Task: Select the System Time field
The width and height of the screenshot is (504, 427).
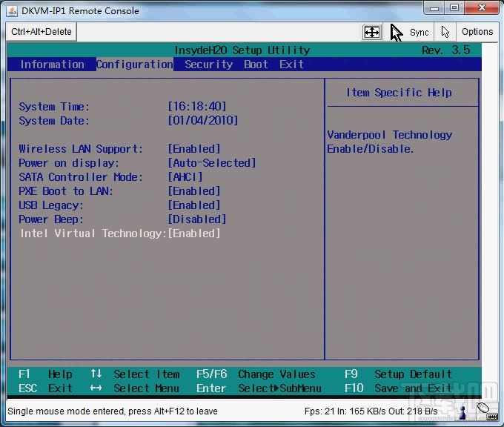Action: tap(197, 107)
